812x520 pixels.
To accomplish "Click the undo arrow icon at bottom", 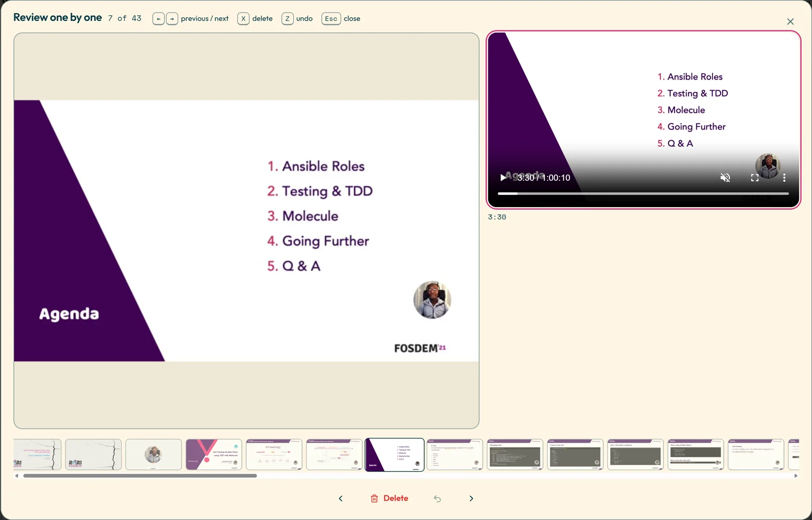I will pos(437,499).
